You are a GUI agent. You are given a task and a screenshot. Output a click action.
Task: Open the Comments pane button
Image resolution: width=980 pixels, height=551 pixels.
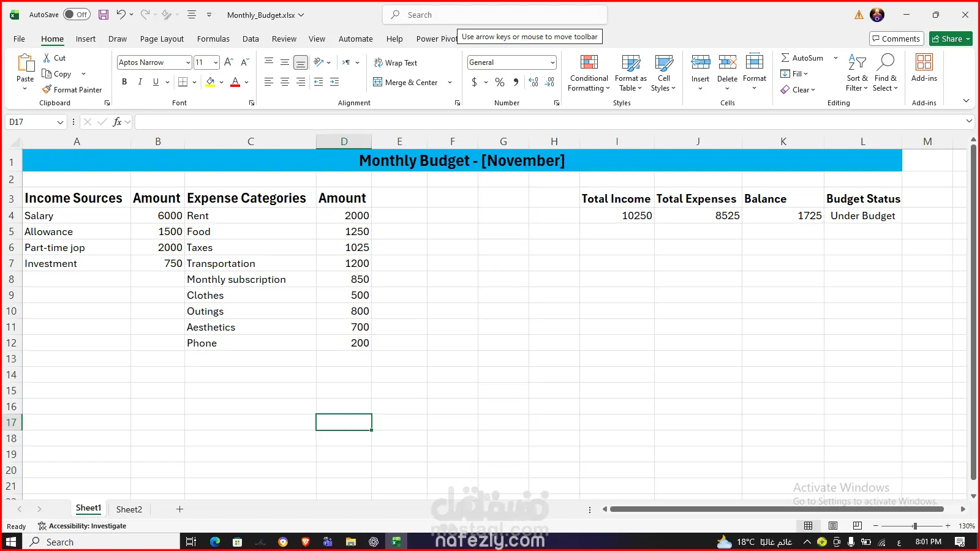(896, 39)
